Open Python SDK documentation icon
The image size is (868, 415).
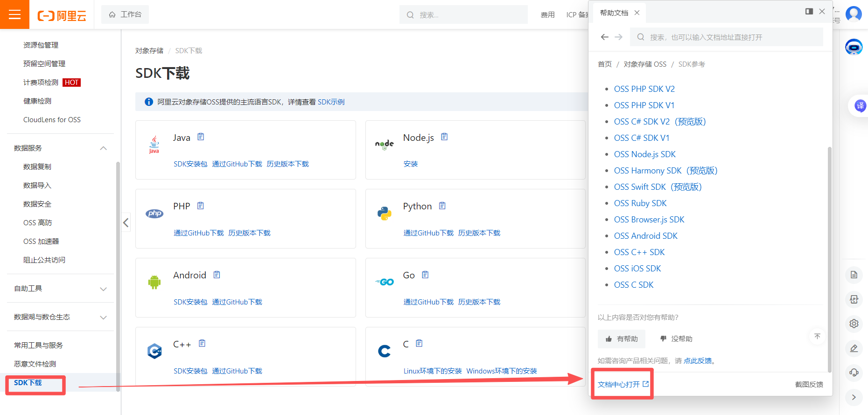pyautogui.click(x=442, y=206)
